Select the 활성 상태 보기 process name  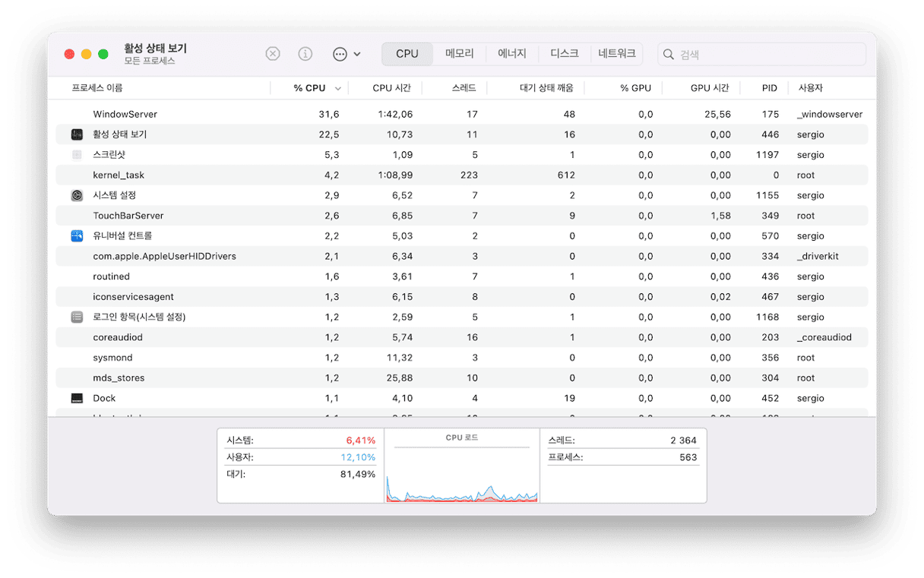pyautogui.click(x=120, y=134)
